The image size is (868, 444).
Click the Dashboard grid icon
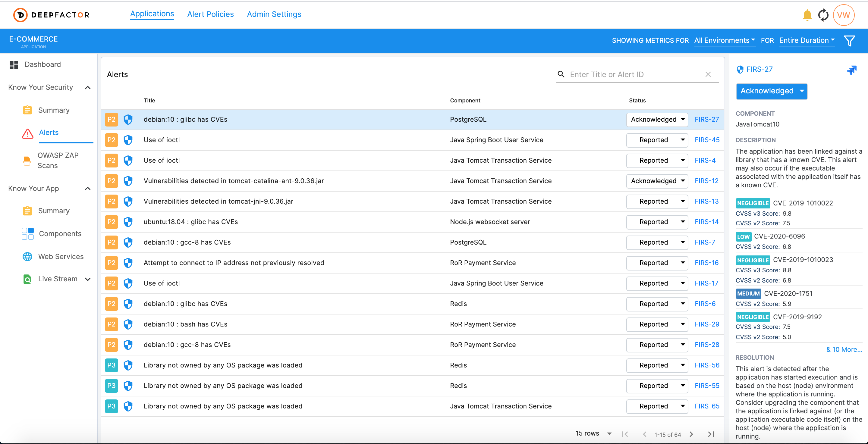(x=14, y=65)
